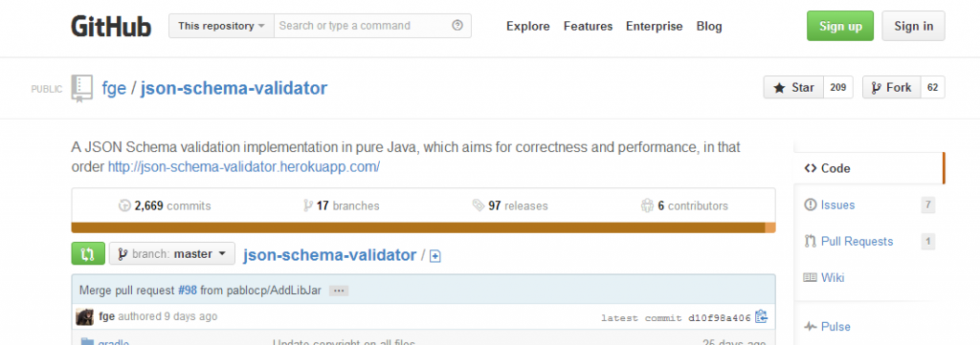Open Explore in the top navigation

pyautogui.click(x=528, y=26)
